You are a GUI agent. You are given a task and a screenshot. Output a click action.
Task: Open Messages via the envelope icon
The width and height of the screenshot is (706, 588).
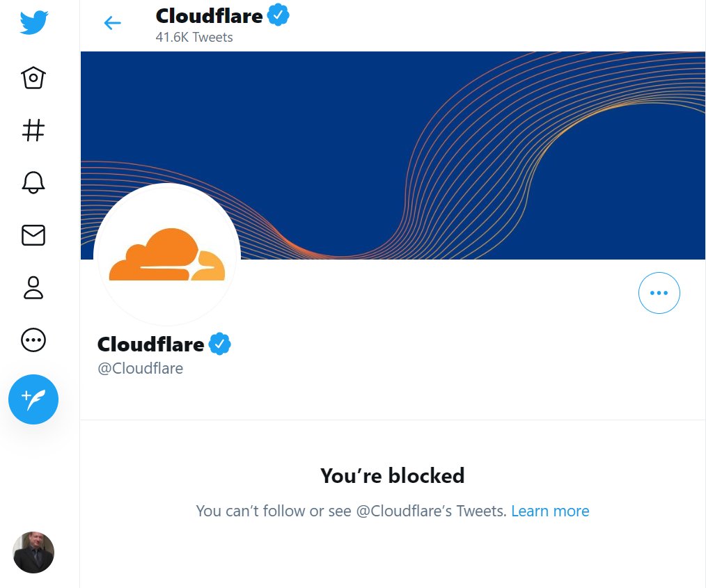33,235
